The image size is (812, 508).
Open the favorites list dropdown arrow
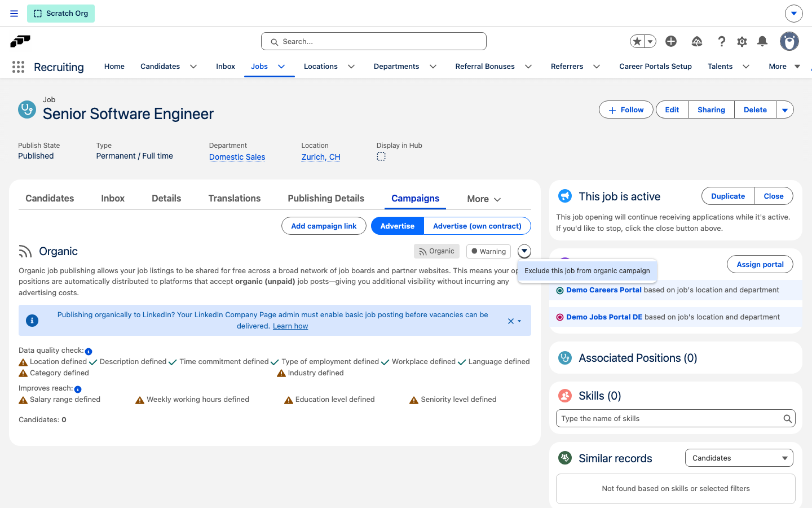tap(650, 41)
